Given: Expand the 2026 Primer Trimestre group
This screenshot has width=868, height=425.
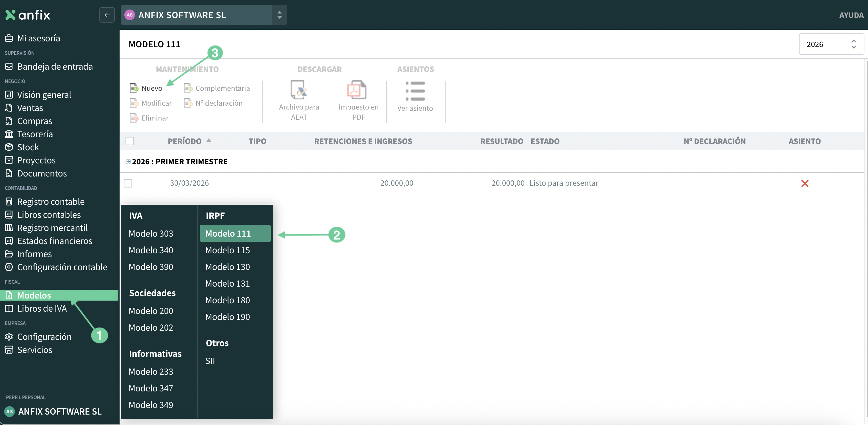Looking at the screenshot, I should click(128, 162).
